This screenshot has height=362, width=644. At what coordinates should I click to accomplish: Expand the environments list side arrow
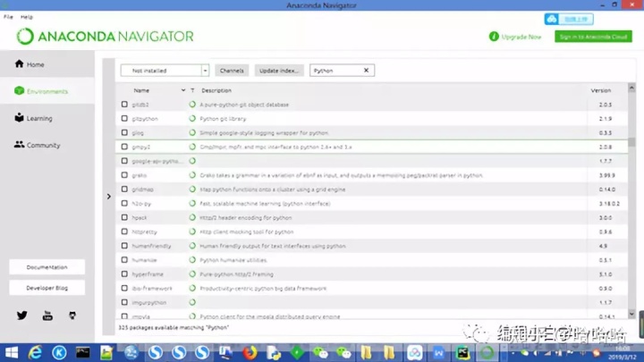click(109, 197)
